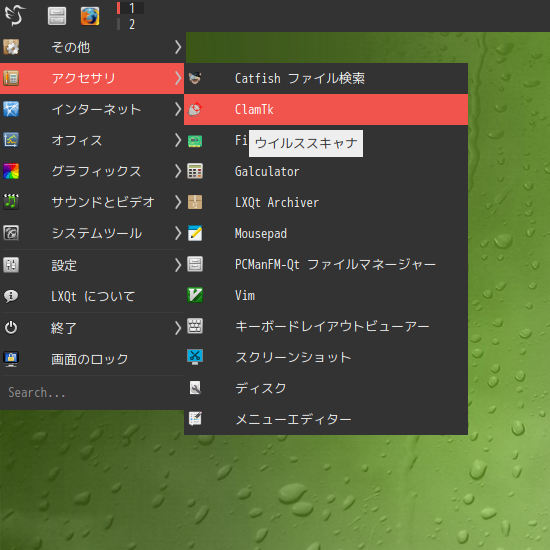Expand the 終了 submenu arrow
This screenshot has width=550, height=550.
pyautogui.click(x=178, y=328)
